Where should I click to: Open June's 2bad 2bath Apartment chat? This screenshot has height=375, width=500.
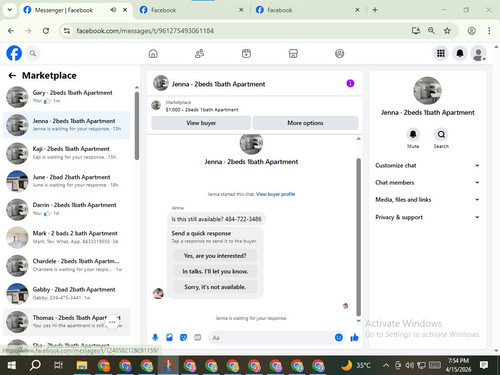click(x=67, y=181)
